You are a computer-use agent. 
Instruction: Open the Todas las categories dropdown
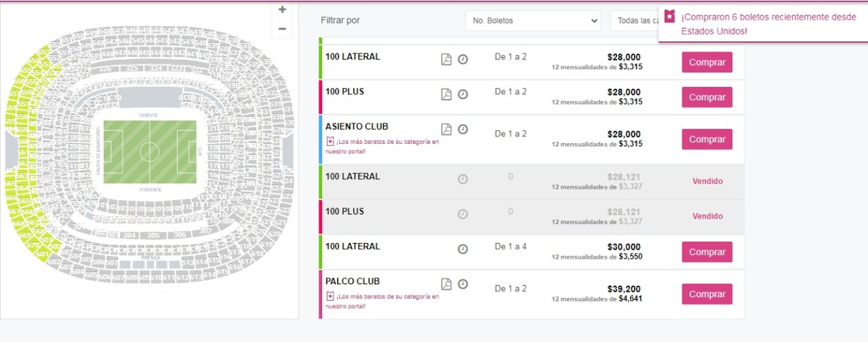(x=634, y=21)
